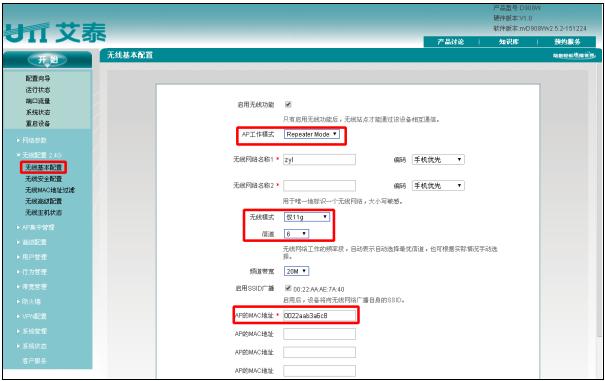The width and height of the screenshot is (605, 381).
Task: Open 编码 dropdown beside 无线网络名称2
Action: tap(438, 186)
